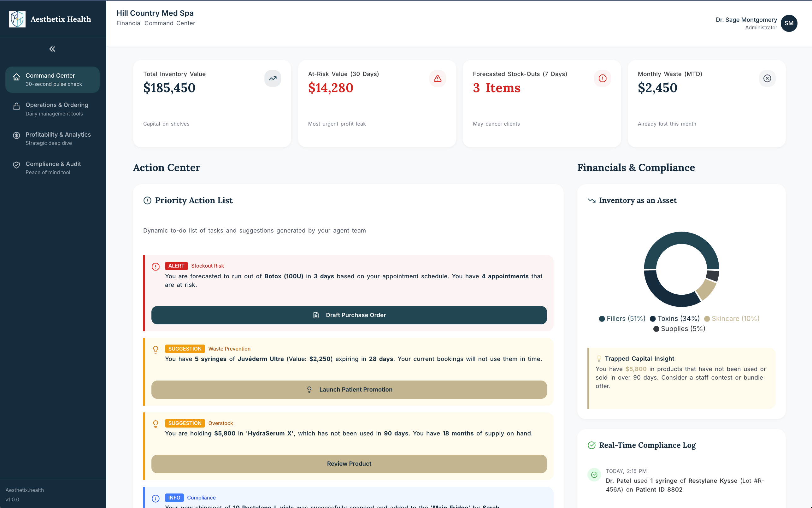Image resolution: width=812 pixels, height=508 pixels.
Task: Open the Compliance & Audit page
Action: tap(53, 168)
